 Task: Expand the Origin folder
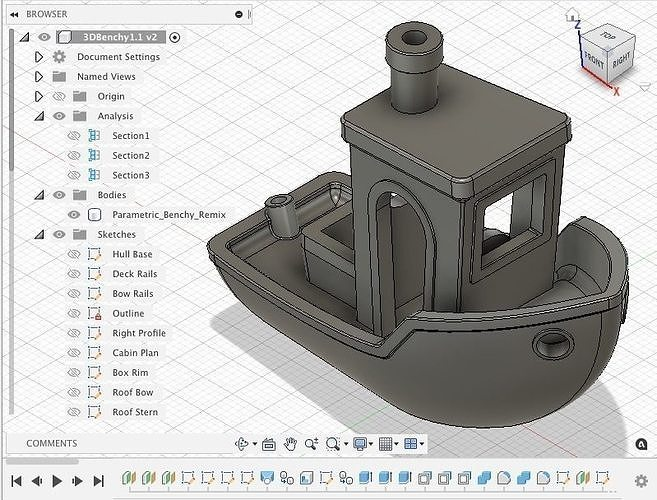click(39, 96)
